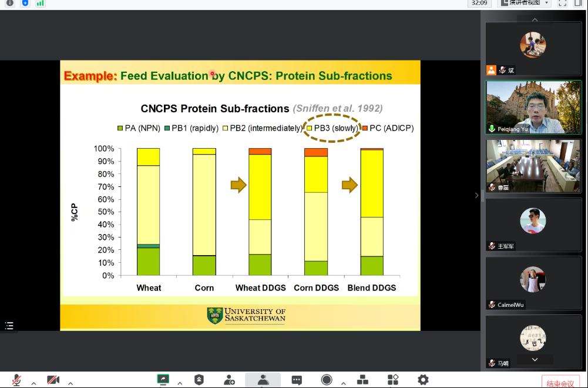
Task: Open the chat panel
Action: pyautogui.click(x=297, y=380)
